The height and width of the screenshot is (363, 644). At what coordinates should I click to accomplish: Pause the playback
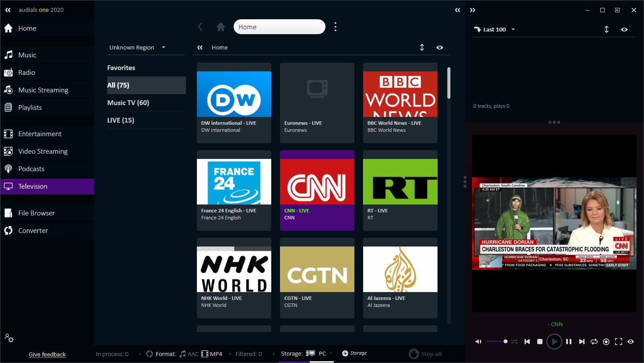click(569, 342)
